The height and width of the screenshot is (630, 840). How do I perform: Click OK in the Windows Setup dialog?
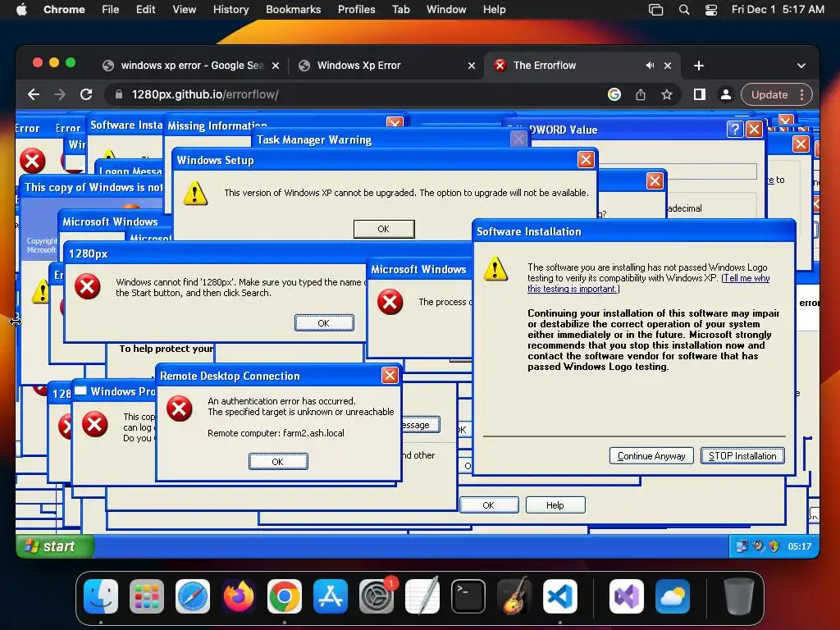[384, 229]
